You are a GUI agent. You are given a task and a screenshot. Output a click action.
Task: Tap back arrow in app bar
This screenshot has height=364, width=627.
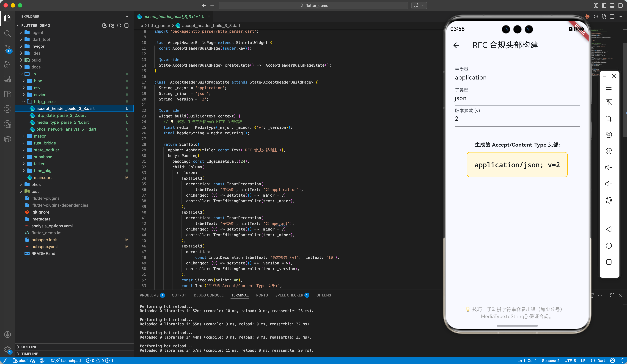(456, 45)
